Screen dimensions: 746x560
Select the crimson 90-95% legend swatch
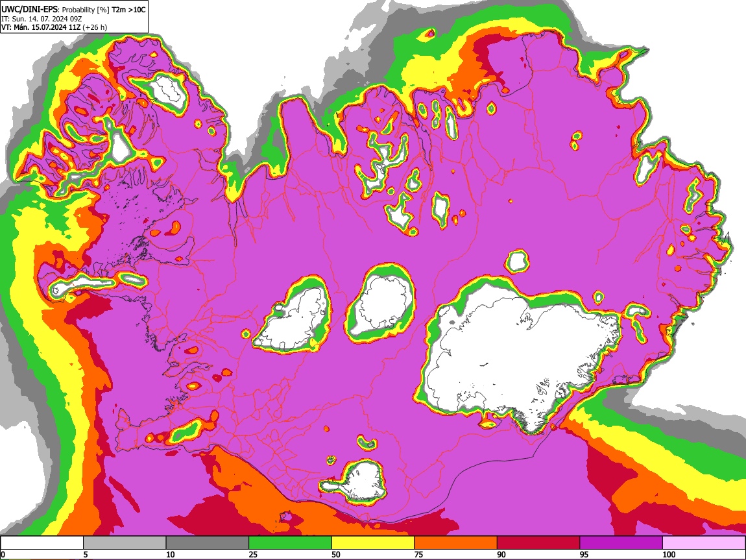538,543
